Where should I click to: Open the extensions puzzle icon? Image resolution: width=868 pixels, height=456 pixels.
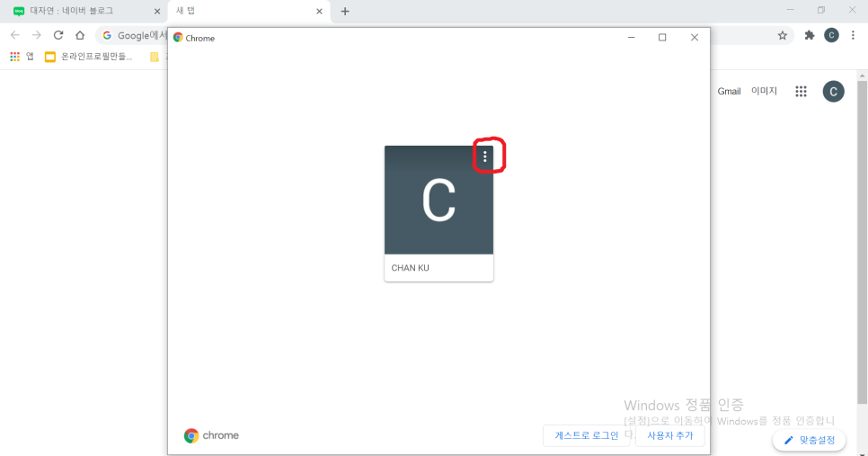point(810,35)
